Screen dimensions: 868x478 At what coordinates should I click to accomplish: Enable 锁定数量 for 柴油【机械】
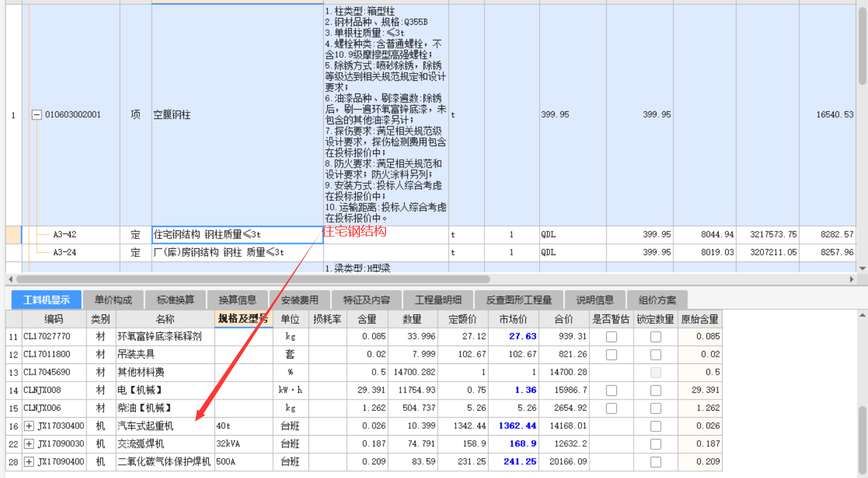[x=655, y=408]
